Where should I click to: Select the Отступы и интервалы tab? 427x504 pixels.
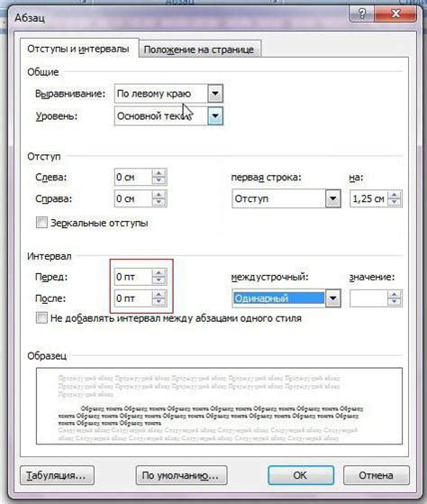(78, 49)
